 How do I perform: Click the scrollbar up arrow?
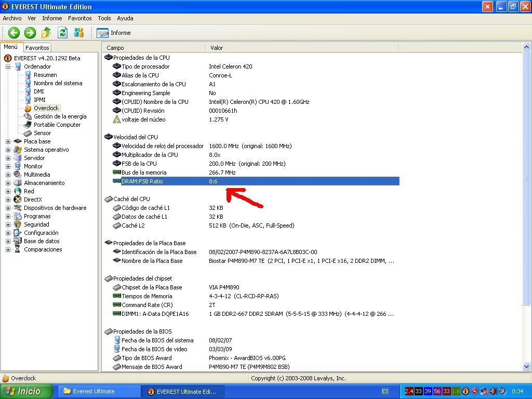coord(526,47)
